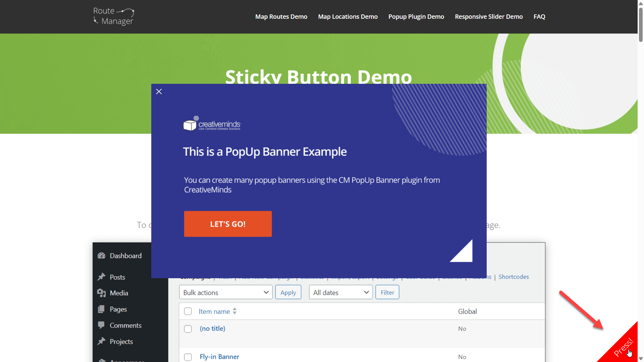Click the Posts pin icon
The width and height of the screenshot is (644, 362).
[x=101, y=277]
